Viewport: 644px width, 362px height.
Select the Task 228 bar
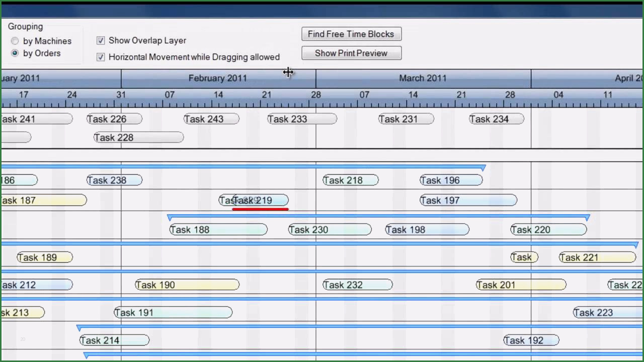point(138,138)
